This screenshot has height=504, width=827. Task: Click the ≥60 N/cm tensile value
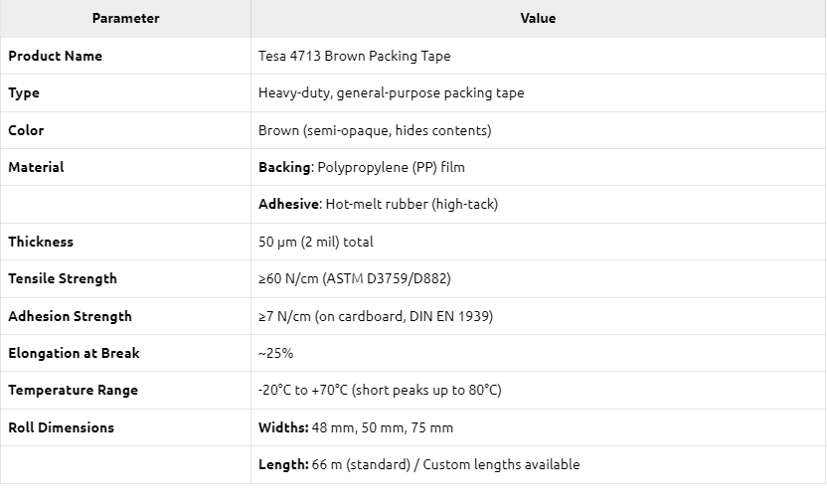coord(355,279)
